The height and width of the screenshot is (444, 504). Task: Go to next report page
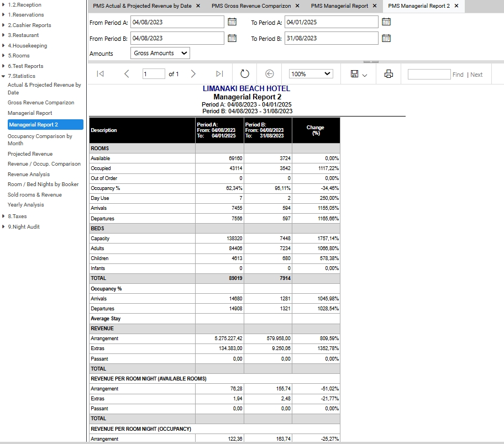pyautogui.click(x=193, y=74)
